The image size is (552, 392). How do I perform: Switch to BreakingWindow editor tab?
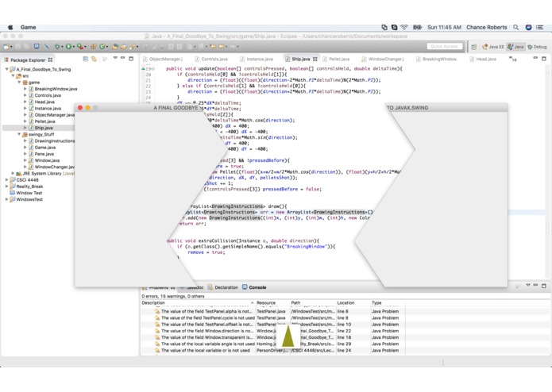[437, 59]
